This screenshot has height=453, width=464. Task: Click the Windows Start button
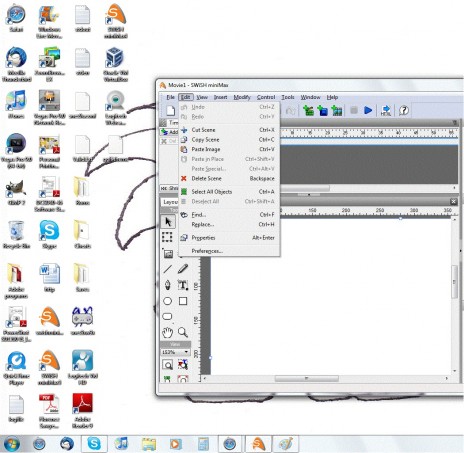tap(12, 444)
